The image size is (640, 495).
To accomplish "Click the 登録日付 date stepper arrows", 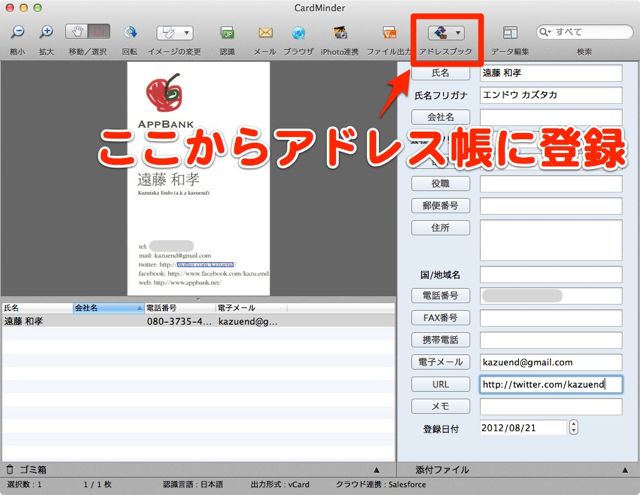I will pyautogui.click(x=573, y=427).
